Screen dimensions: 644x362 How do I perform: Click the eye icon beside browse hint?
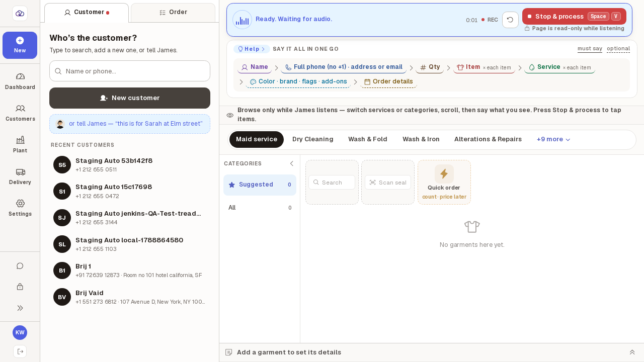[230, 115]
